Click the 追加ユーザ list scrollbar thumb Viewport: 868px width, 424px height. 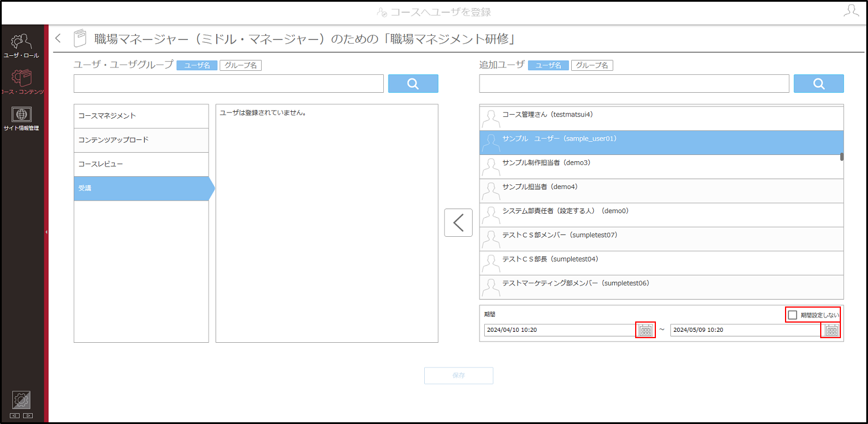coord(842,156)
